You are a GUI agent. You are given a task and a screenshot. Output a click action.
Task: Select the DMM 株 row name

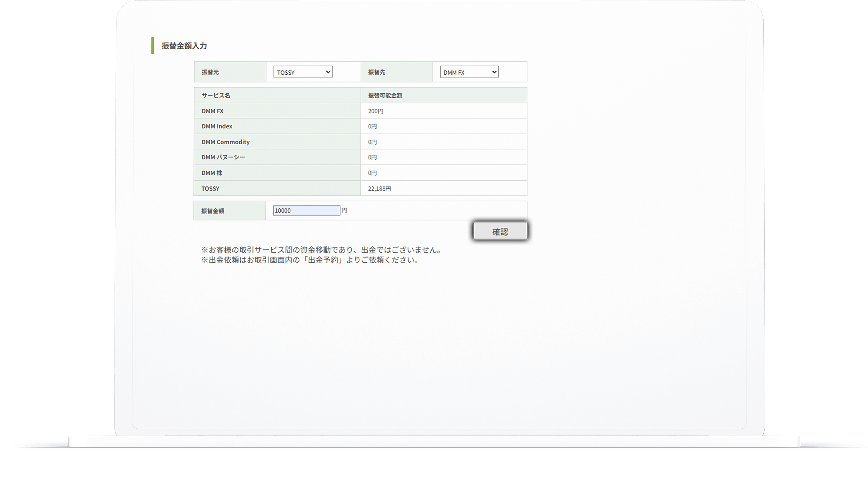[x=212, y=173]
